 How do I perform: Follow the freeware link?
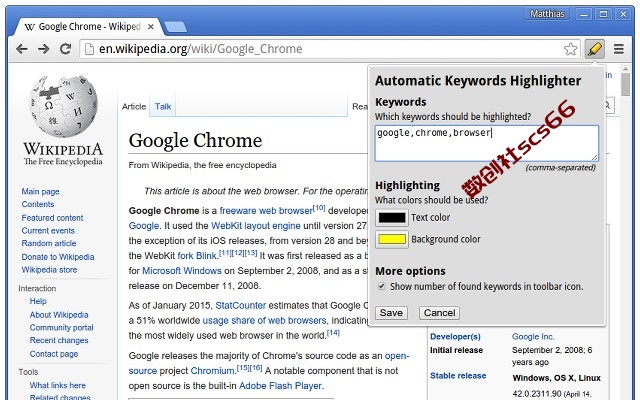point(238,211)
